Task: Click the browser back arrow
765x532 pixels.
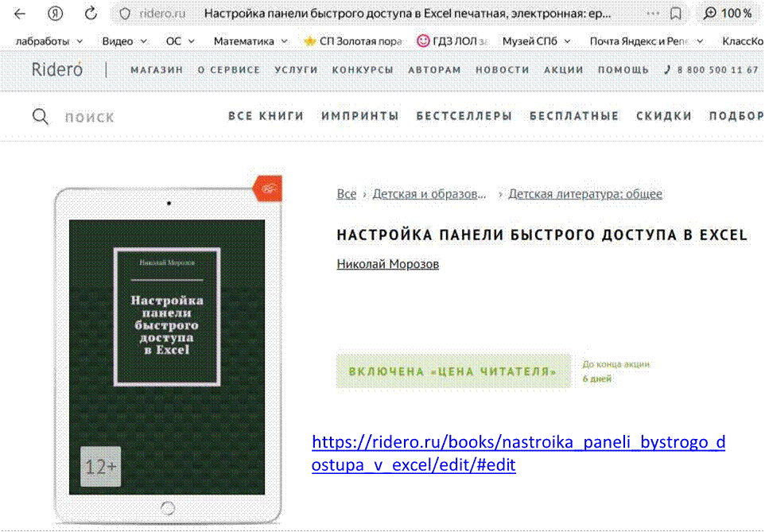Action: pyautogui.click(x=19, y=14)
